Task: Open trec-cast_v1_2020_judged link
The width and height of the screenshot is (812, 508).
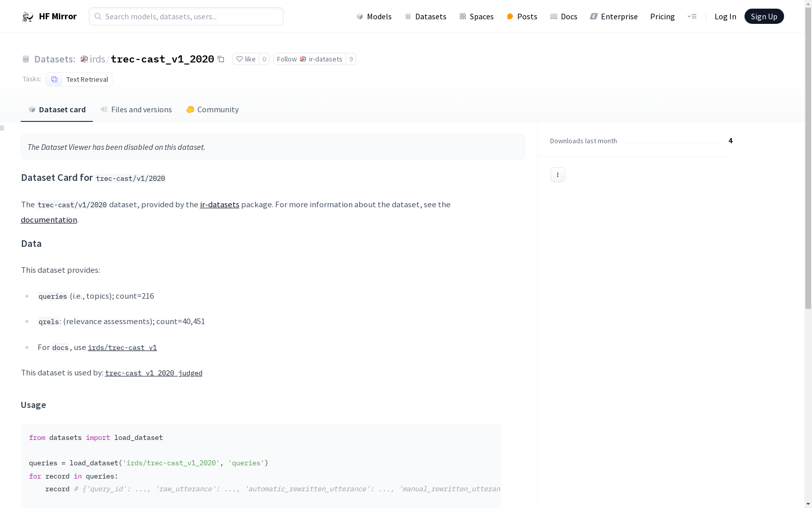Action: pyautogui.click(x=154, y=373)
